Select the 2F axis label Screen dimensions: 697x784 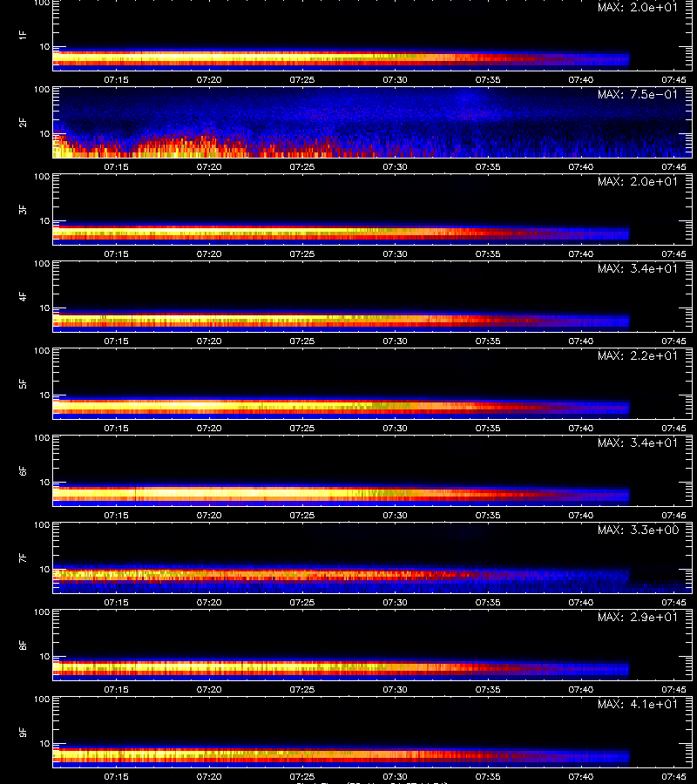coord(23,123)
